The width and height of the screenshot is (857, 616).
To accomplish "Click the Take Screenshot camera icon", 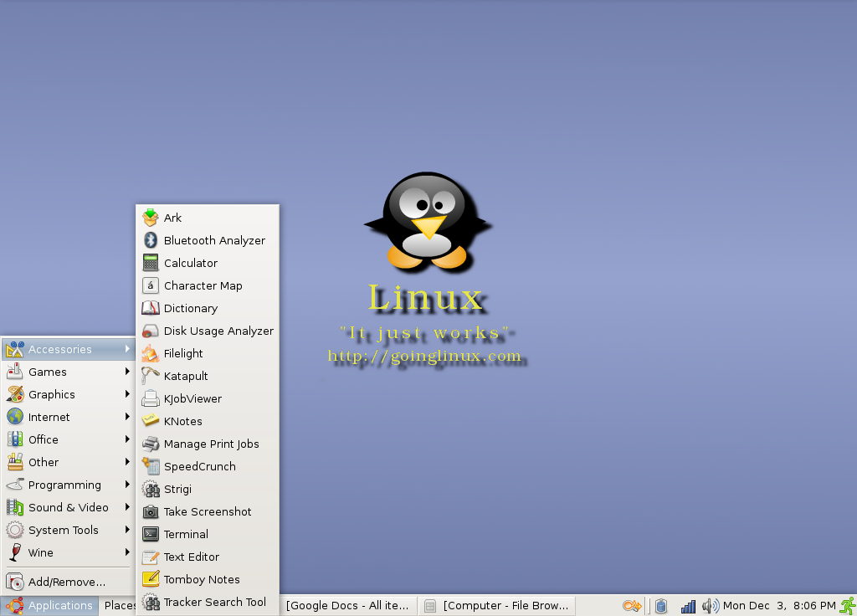I will (151, 511).
